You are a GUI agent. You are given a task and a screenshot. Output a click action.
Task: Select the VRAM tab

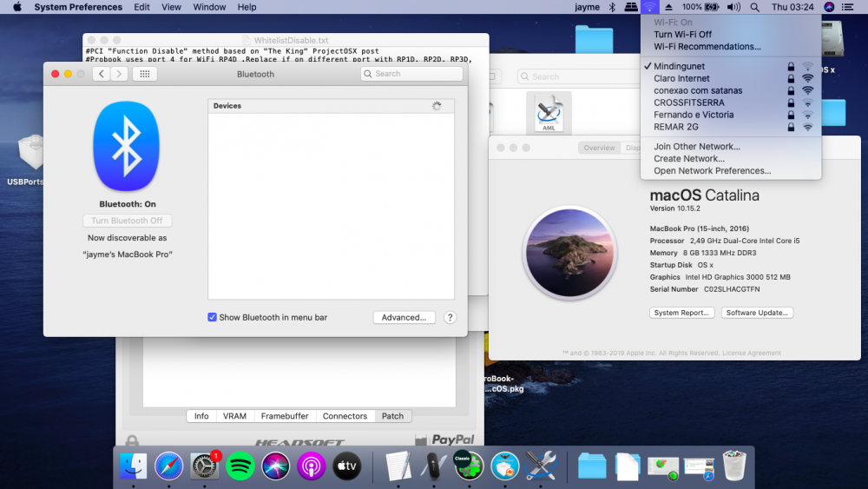[234, 416]
